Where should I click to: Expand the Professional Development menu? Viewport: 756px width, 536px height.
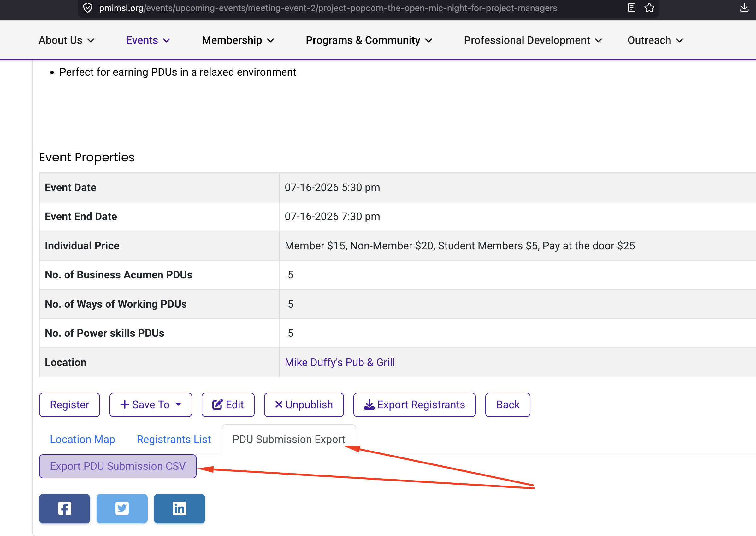pos(533,40)
